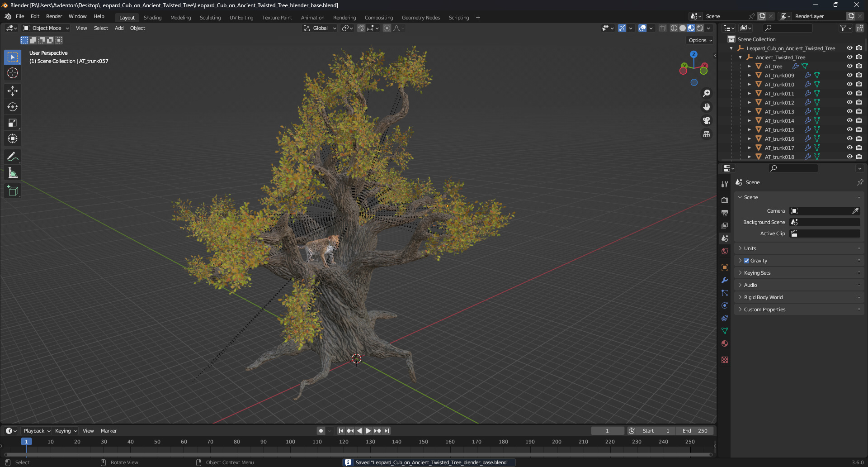Screen dimensions: 868x467
Task: Hide AT_trunk012 in viewport
Action: click(849, 102)
